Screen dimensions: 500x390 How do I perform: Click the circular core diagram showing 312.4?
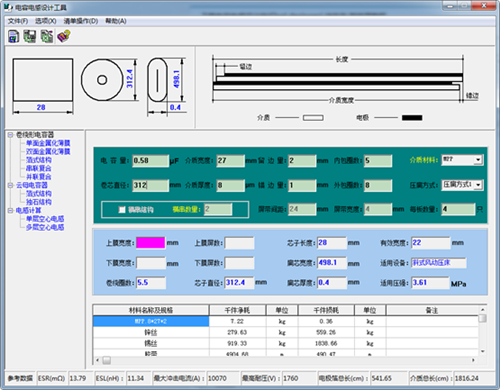pyautogui.click(x=102, y=80)
